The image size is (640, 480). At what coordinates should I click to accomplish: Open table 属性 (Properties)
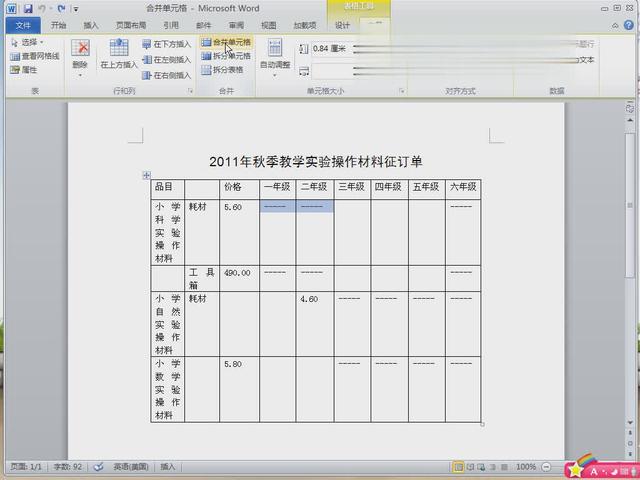pyautogui.click(x=24, y=70)
